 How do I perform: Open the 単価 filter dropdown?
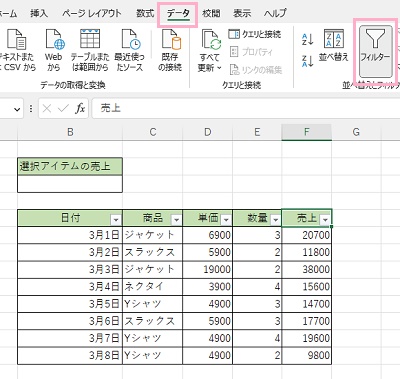click(x=226, y=220)
